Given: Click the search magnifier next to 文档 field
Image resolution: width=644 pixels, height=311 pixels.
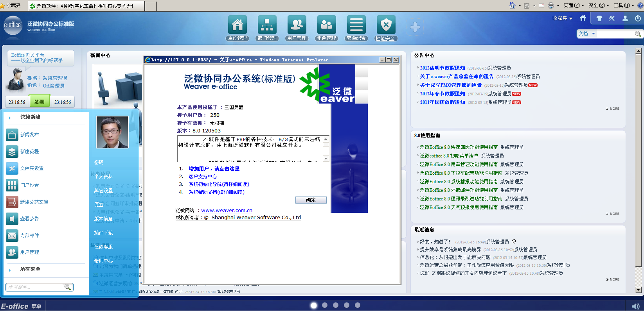Looking at the screenshot, I should (638, 34).
